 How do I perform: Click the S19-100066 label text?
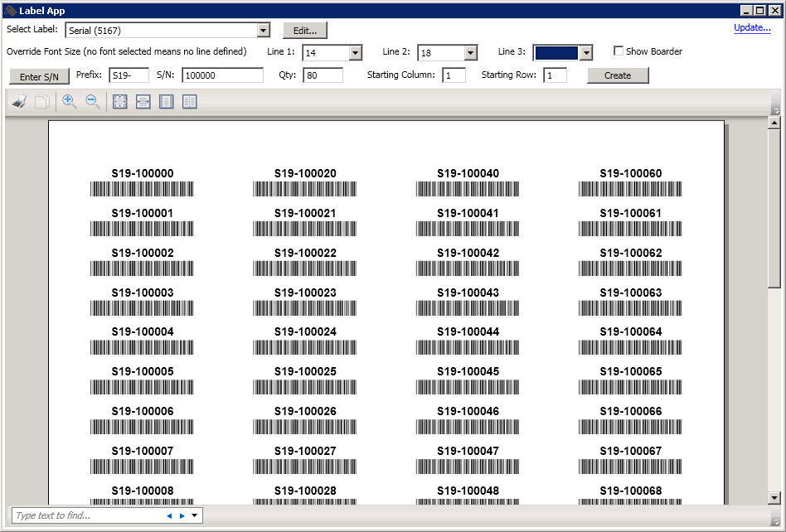pos(631,411)
